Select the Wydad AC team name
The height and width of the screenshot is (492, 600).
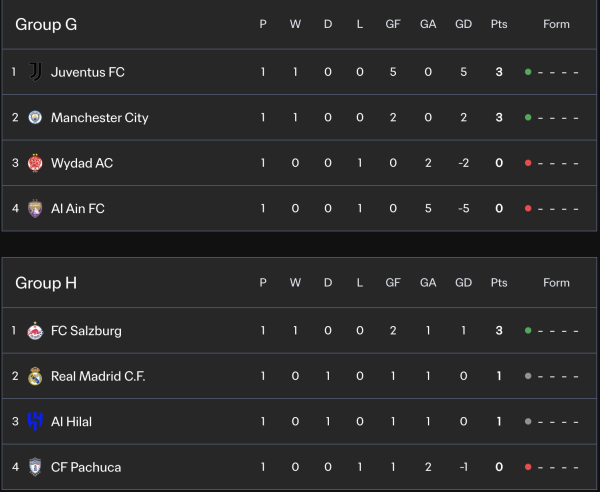point(82,163)
